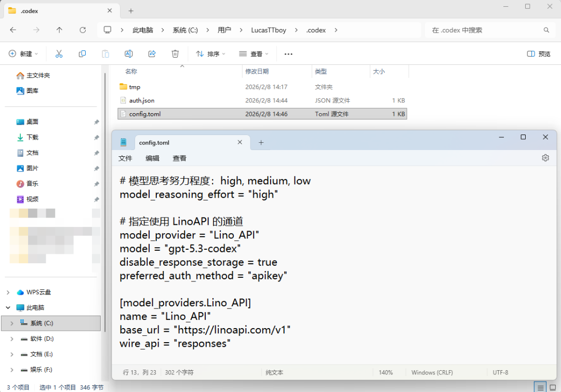The height and width of the screenshot is (392, 561).
Task: Click the Delete trash can icon
Action: point(175,53)
